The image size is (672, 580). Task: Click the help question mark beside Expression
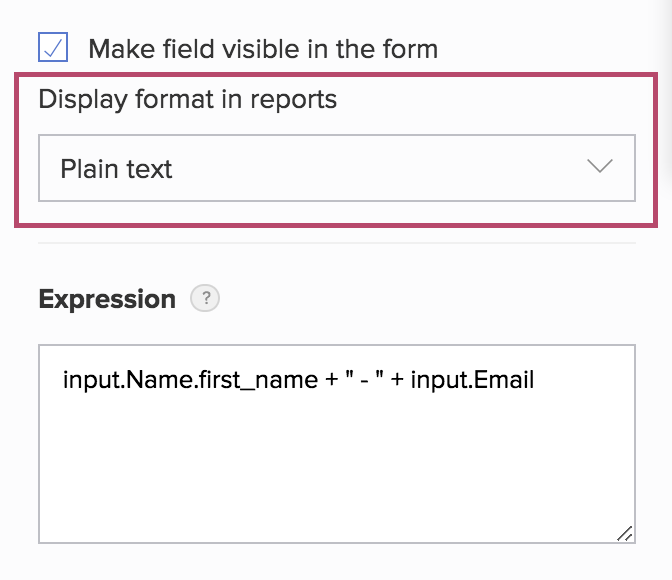coord(205,299)
